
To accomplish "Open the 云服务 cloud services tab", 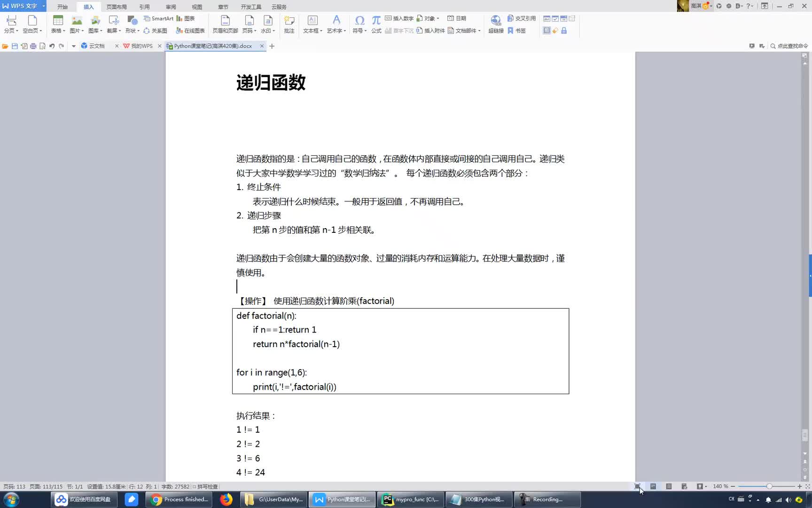I will tap(279, 7).
